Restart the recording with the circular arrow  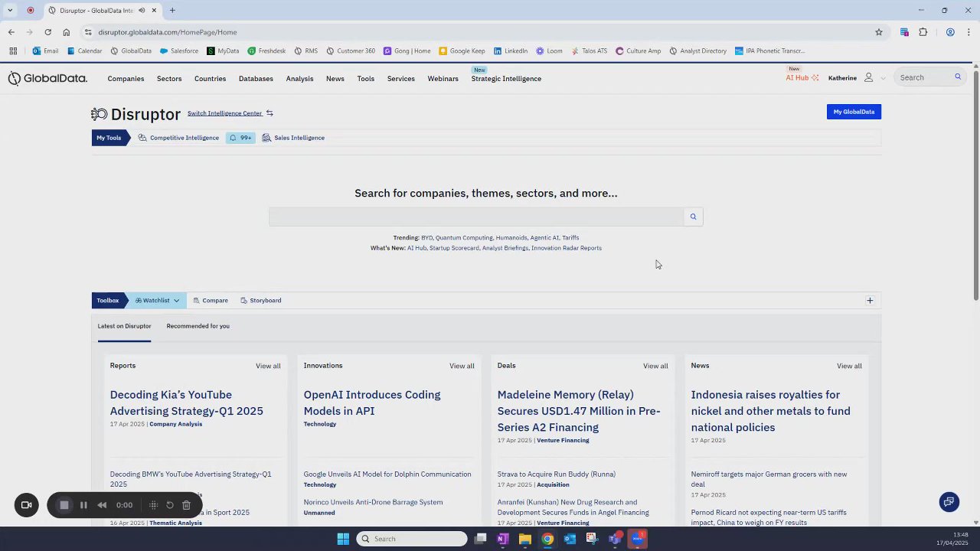[x=170, y=505]
